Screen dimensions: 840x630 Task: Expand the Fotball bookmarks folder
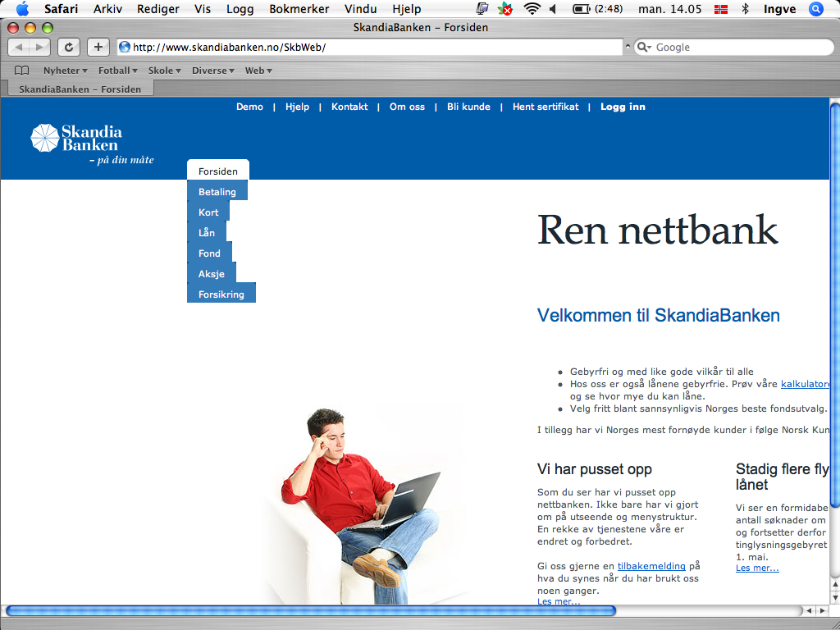118,71
